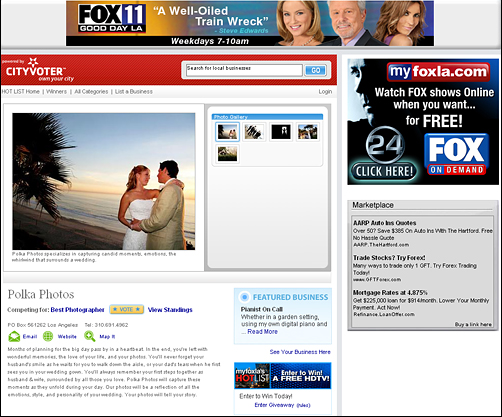Screen dimensions: 502x417
Task: Click the Search for local businesses field
Action: [244, 70]
